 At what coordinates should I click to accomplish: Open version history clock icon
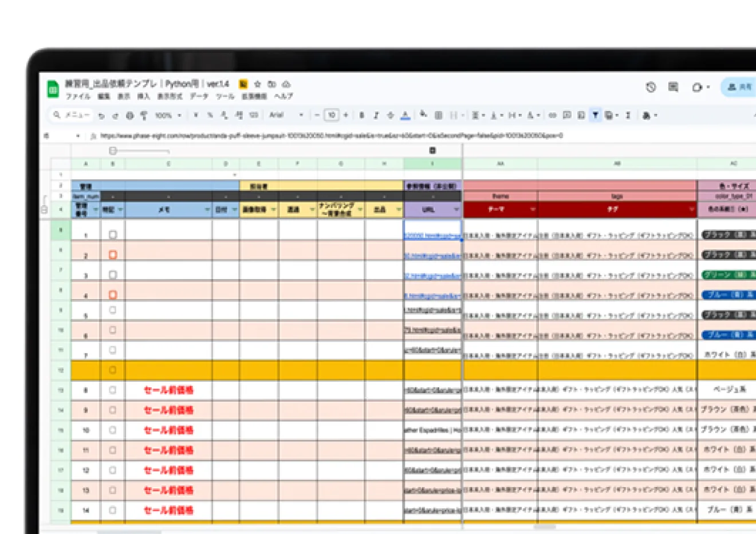(651, 87)
